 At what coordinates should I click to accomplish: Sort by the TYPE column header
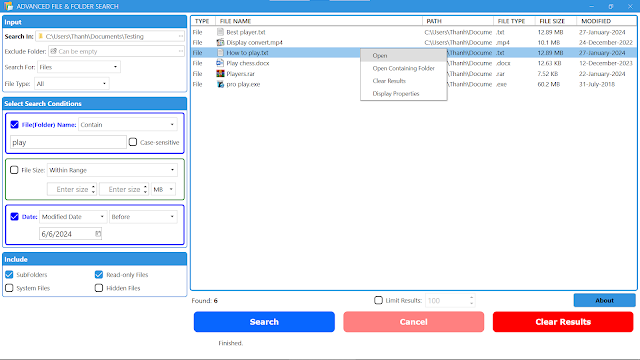pos(203,21)
